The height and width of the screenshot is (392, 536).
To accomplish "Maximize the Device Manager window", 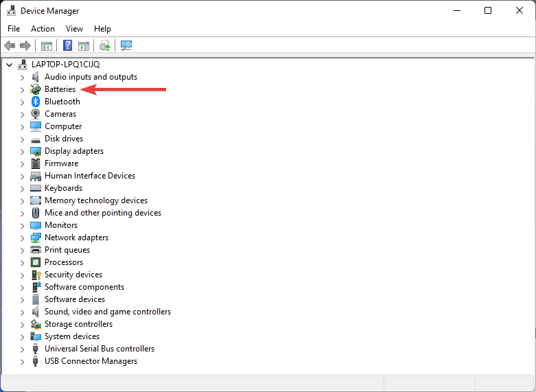I will click(x=488, y=10).
